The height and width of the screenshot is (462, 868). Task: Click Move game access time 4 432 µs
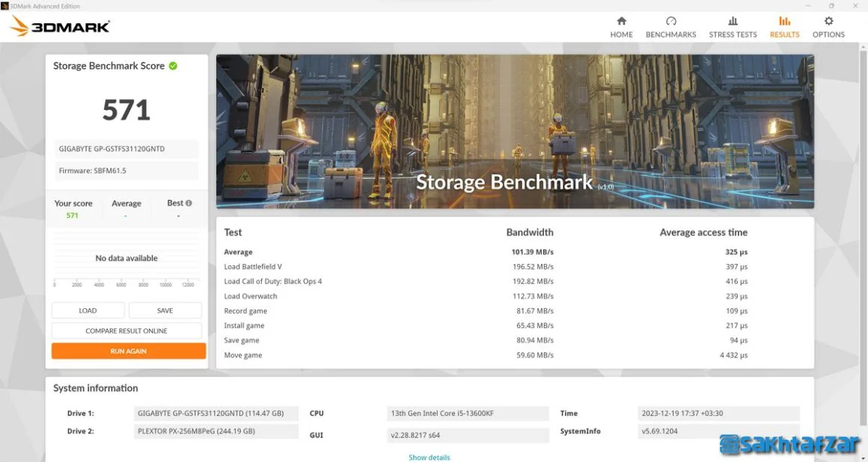(x=733, y=355)
